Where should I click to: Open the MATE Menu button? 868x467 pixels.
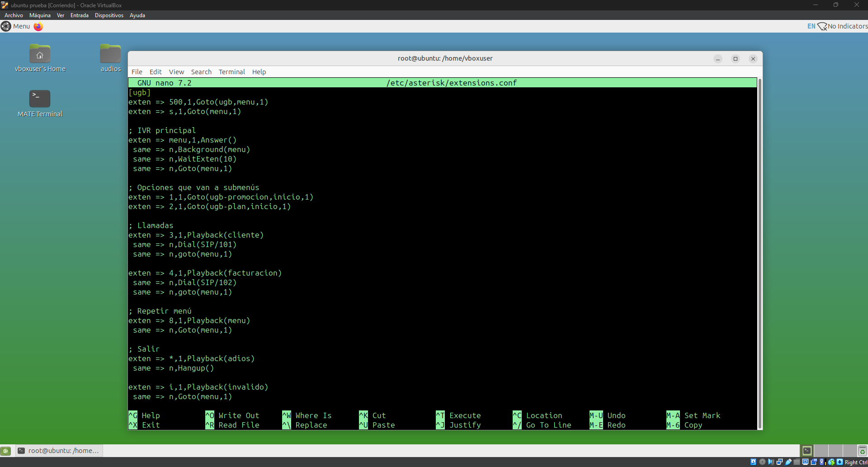[x=16, y=26]
